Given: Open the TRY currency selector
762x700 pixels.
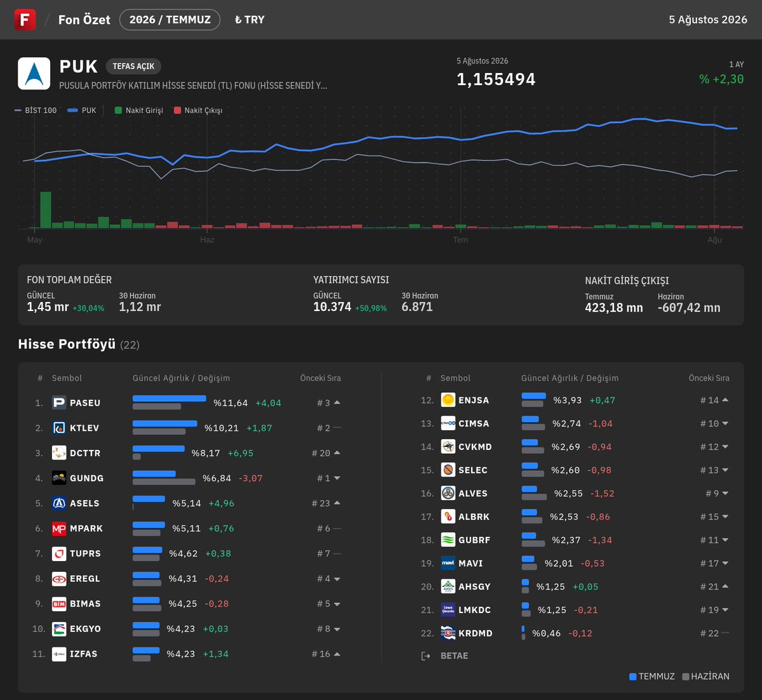Looking at the screenshot, I should (250, 20).
